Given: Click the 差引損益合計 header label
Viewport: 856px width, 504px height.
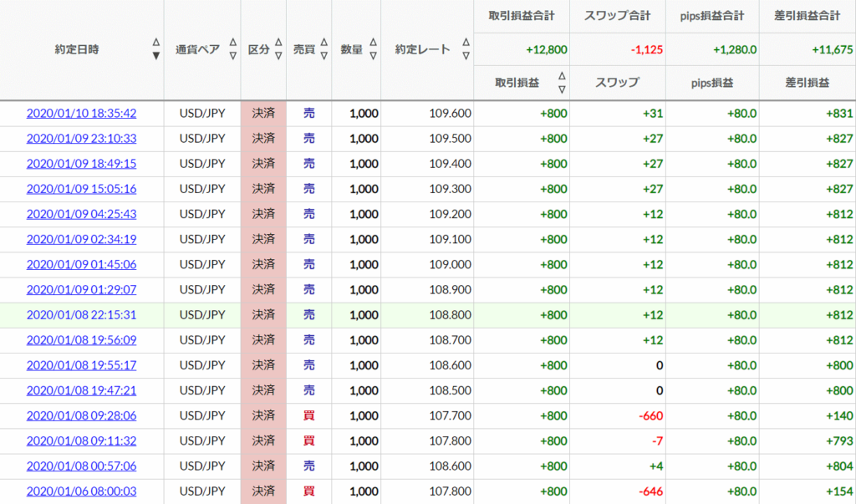Looking at the screenshot, I should pos(807,16).
